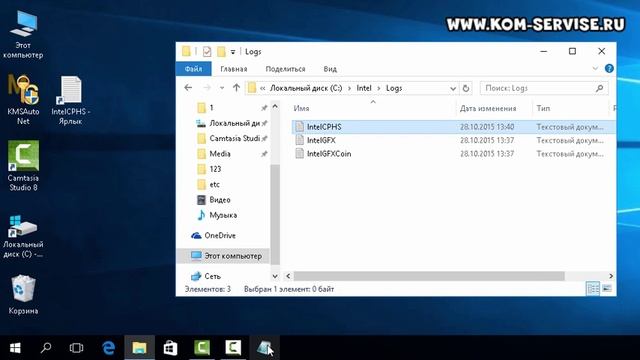The image size is (640, 360).
Task: Sort by Тип column header
Action: tap(543, 109)
